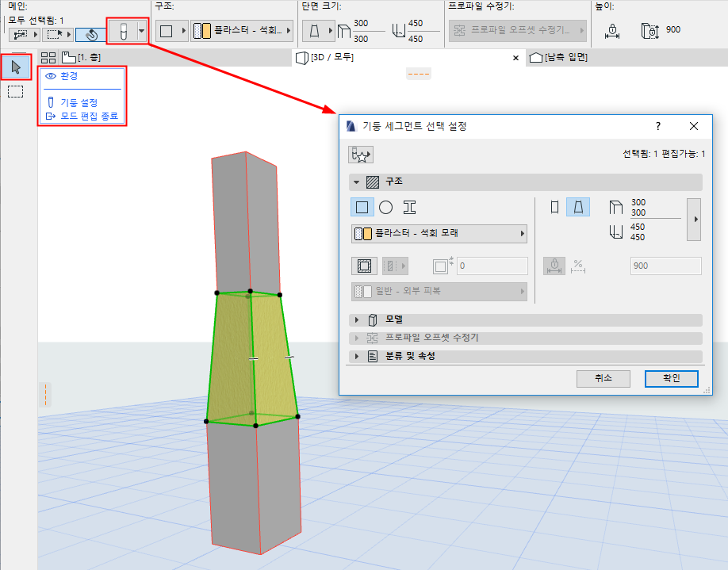Viewport: 728px width, 570px height.
Task: Select the complex profile I-beam structure
Action: click(x=409, y=207)
